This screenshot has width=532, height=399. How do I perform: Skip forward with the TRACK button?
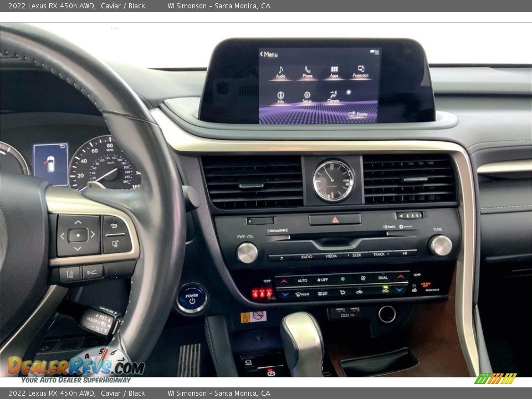pyautogui.click(x=380, y=254)
